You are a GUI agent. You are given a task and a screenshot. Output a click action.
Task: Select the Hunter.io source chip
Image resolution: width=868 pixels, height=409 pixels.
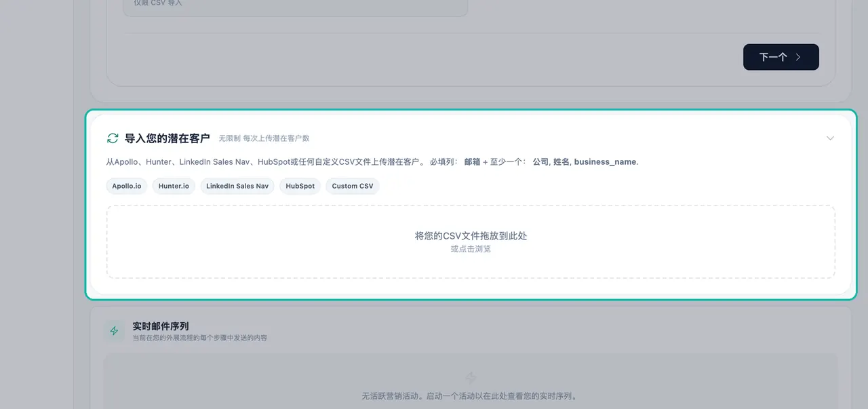pos(174,186)
